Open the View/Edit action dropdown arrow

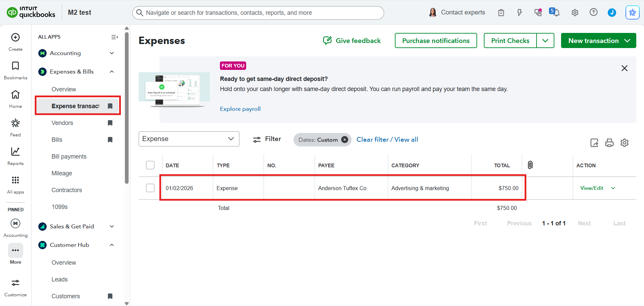click(x=613, y=188)
